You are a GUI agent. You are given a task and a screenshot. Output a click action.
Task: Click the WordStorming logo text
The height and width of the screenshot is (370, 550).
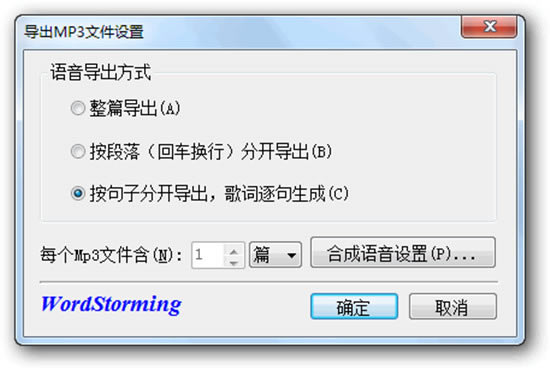coord(111,305)
